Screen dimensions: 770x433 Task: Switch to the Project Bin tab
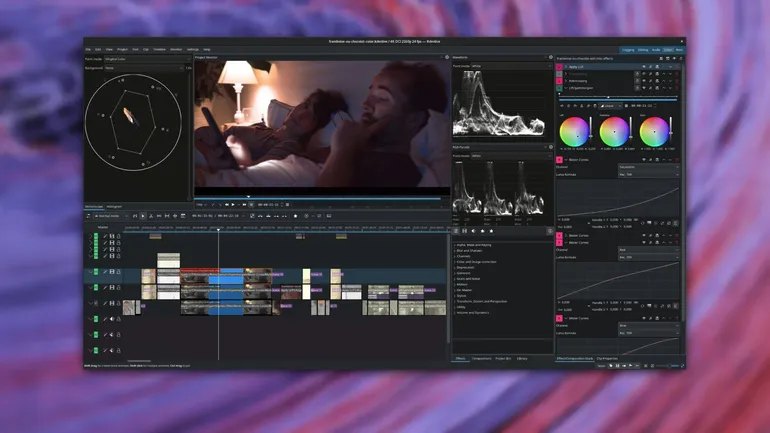(x=503, y=358)
